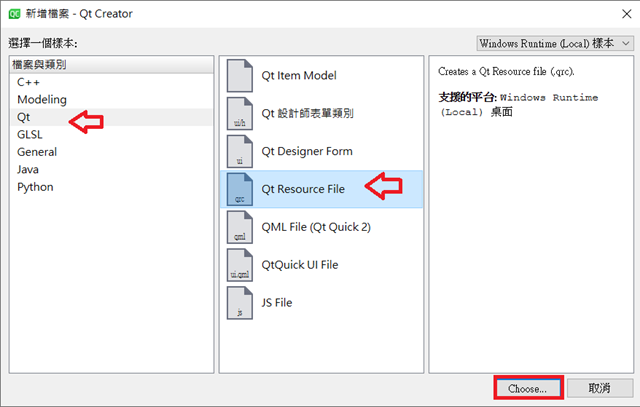
Task: Select the QtQuick UI File label
Action: tap(300, 265)
